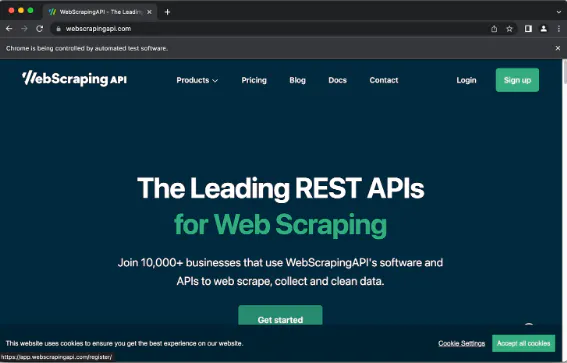This screenshot has width=567, height=363.
Task: Click the green Sign up button
Action: point(517,80)
